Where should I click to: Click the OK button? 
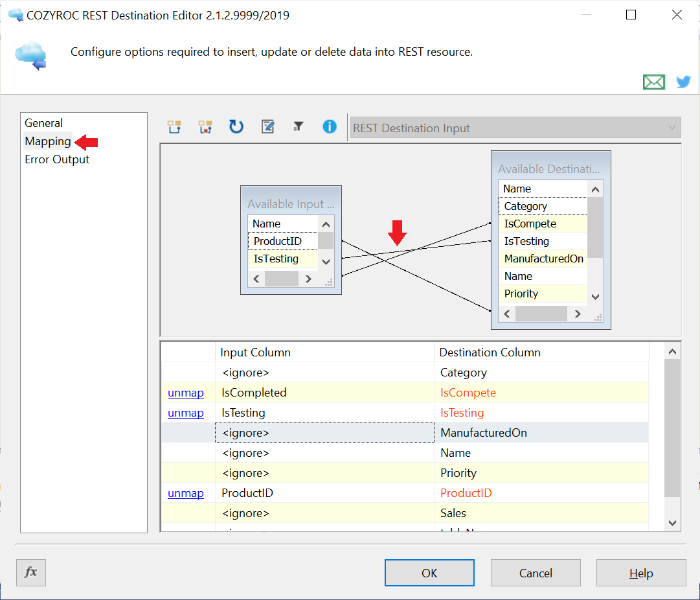429,573
